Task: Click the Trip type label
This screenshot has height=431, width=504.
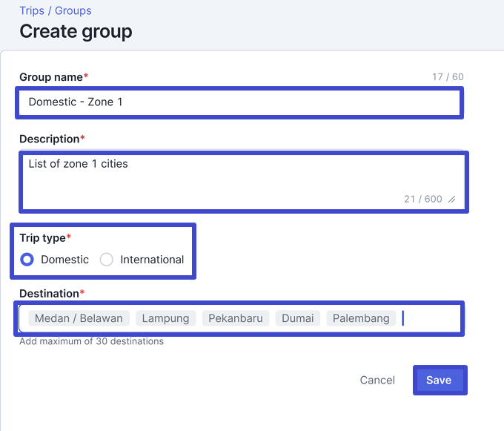Action: tap(42, 238)
